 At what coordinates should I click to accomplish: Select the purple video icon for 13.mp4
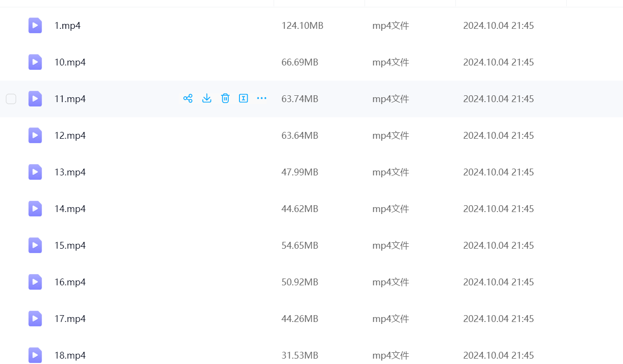pos(35,172)
